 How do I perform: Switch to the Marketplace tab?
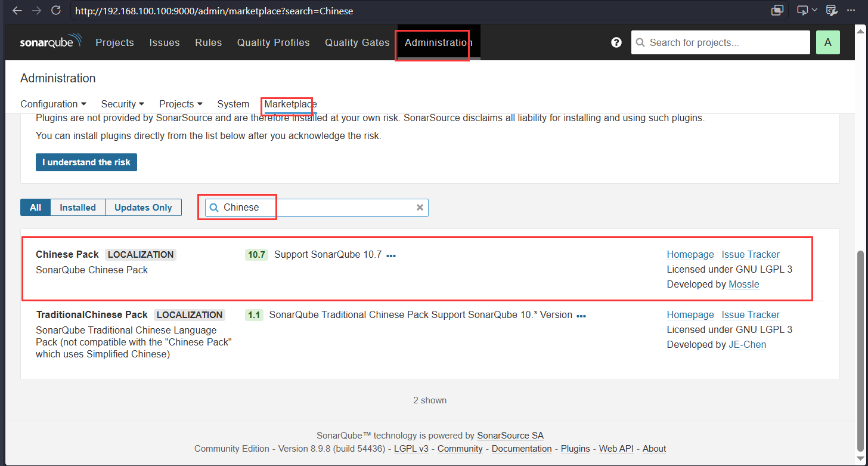(x=291, y=104)
